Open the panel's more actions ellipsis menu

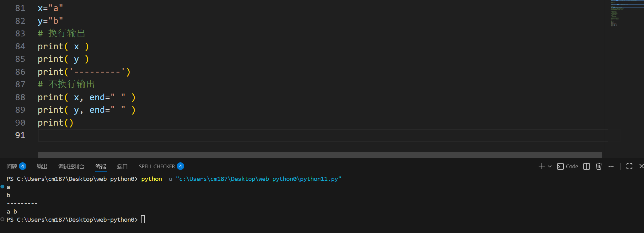click(x=611, y=166)
